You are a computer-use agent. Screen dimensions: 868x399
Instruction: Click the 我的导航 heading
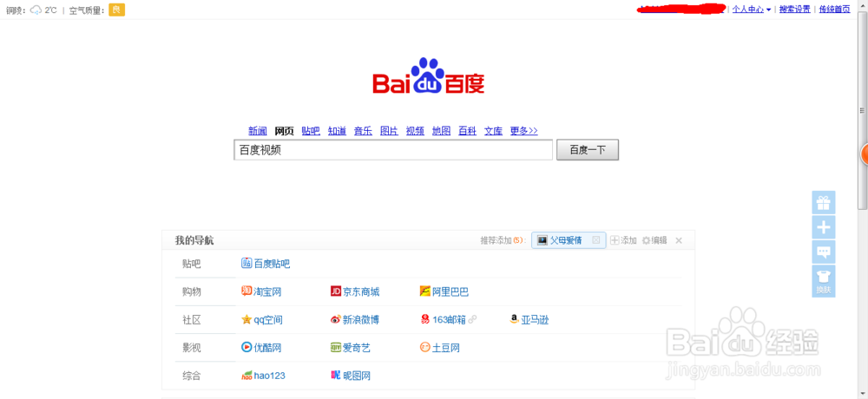click(194, 240)
